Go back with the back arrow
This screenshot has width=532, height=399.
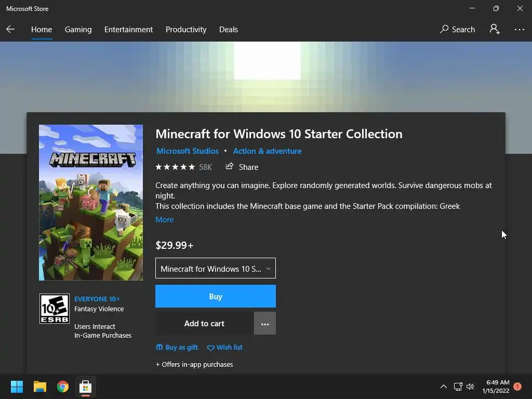pyautogui.click(x=10, y=29)
